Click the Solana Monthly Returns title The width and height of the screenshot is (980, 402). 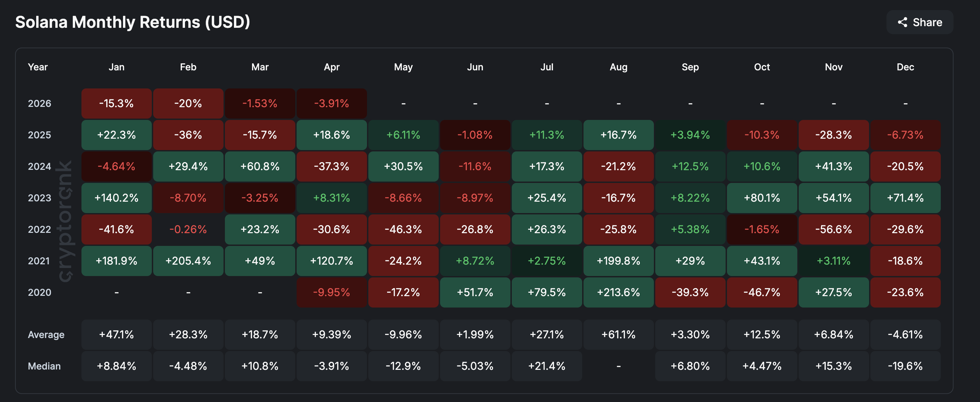coord(132,22)
